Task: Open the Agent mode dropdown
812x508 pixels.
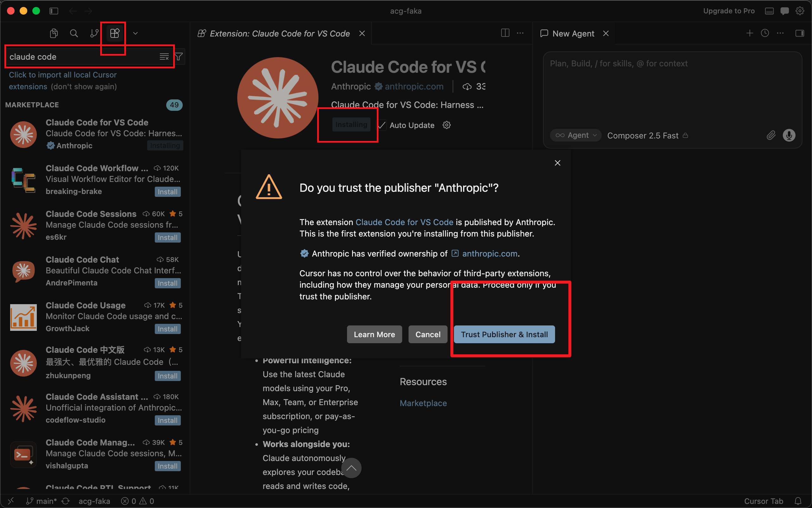Action: (x=576, y=135)
